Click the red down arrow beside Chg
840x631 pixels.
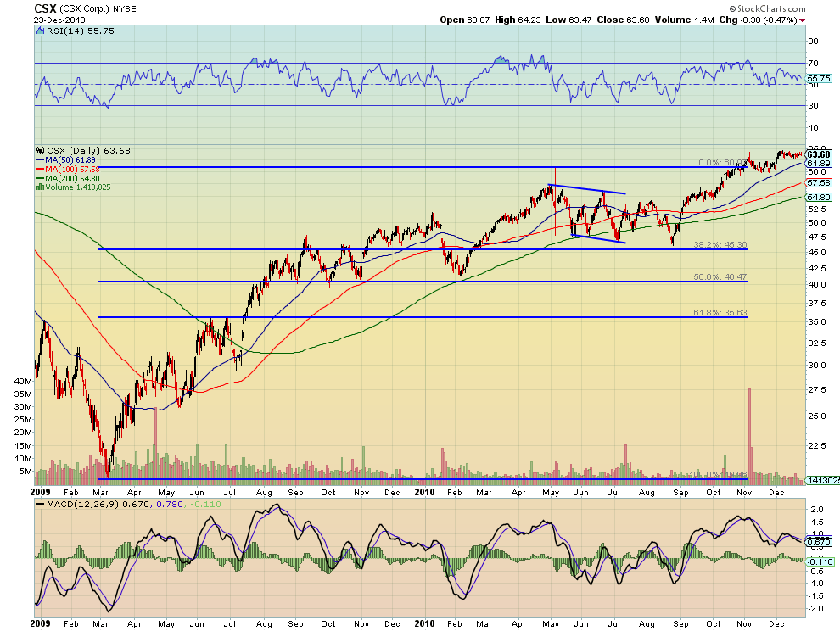[x=803, y=20]
